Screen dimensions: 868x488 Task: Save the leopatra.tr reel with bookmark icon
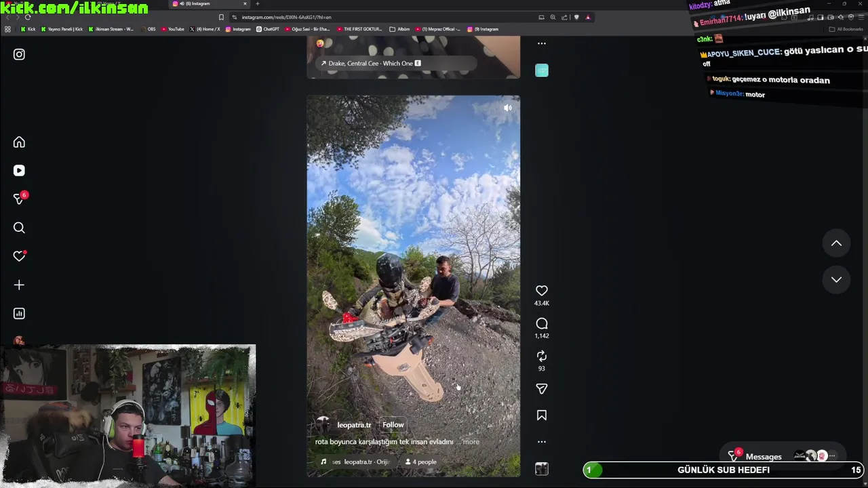coord(541,415)
